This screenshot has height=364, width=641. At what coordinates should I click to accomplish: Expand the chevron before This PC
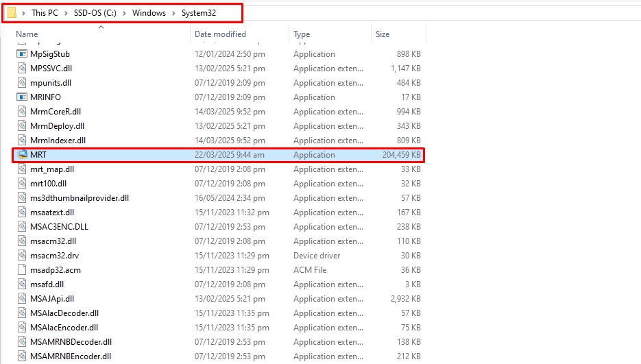coord(23,13)
